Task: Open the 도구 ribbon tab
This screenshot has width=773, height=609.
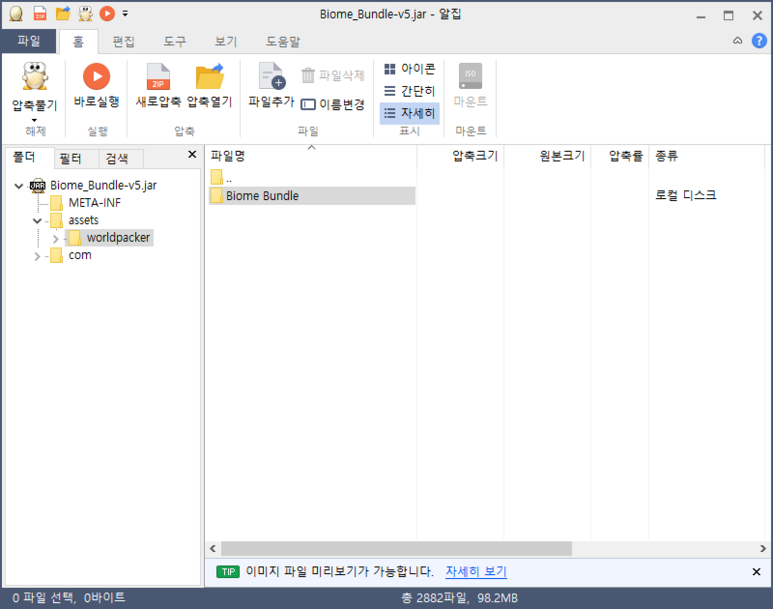Action: [175, 41]
